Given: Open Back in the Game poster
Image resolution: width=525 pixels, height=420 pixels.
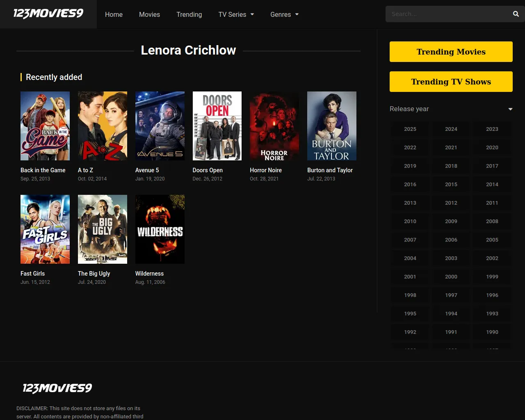Looking at the screenshot, I should coord(45,126).
